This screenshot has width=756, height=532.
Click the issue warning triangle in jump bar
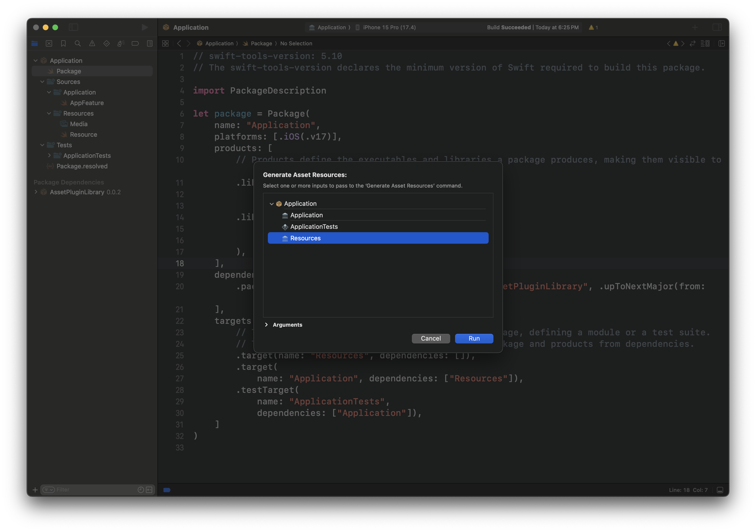676,43
